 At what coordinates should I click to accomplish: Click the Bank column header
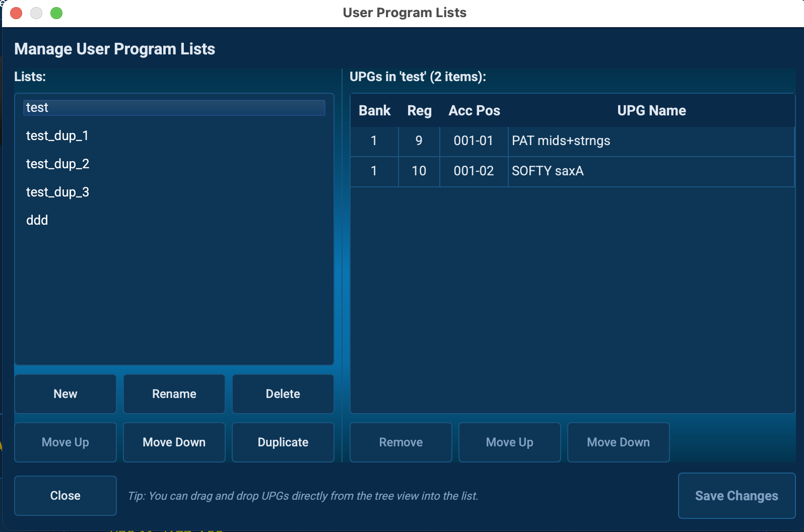coord(374,111)
